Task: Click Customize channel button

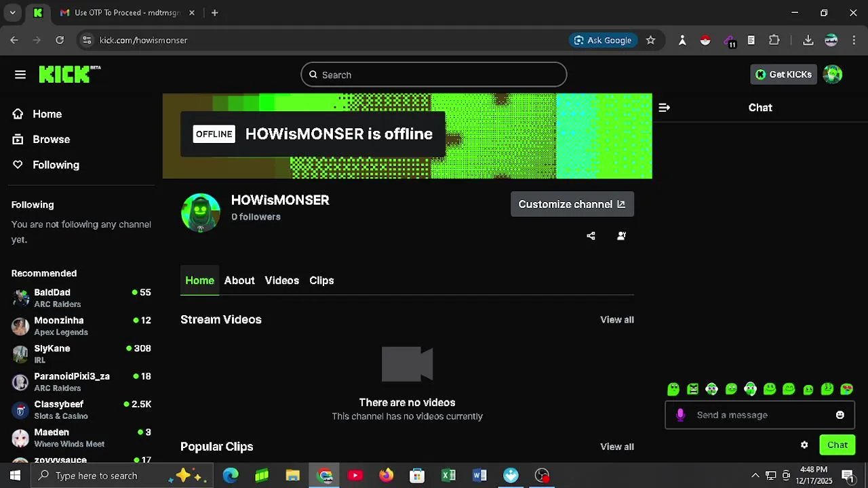Action: tap(572, 204)
